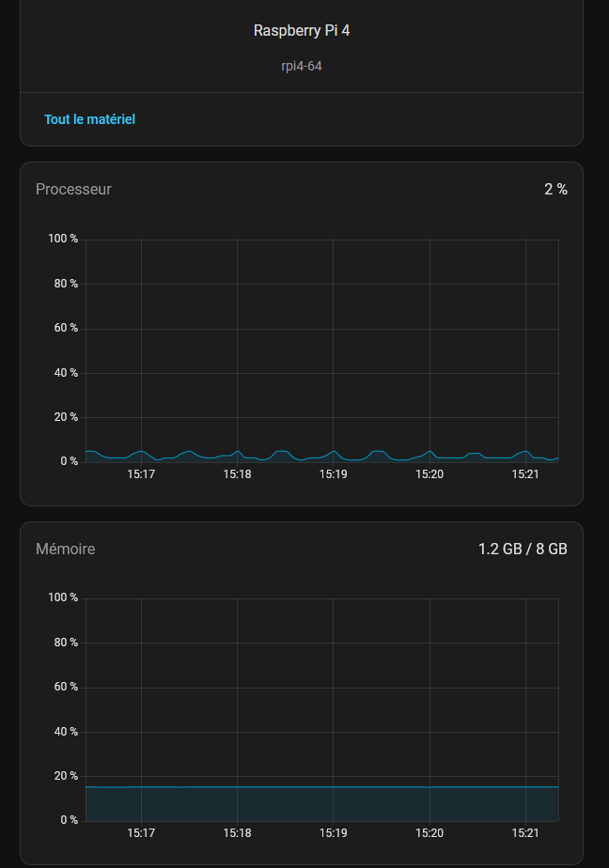Click 100 % axis label on Processeur chart

[x=63, y=239]
